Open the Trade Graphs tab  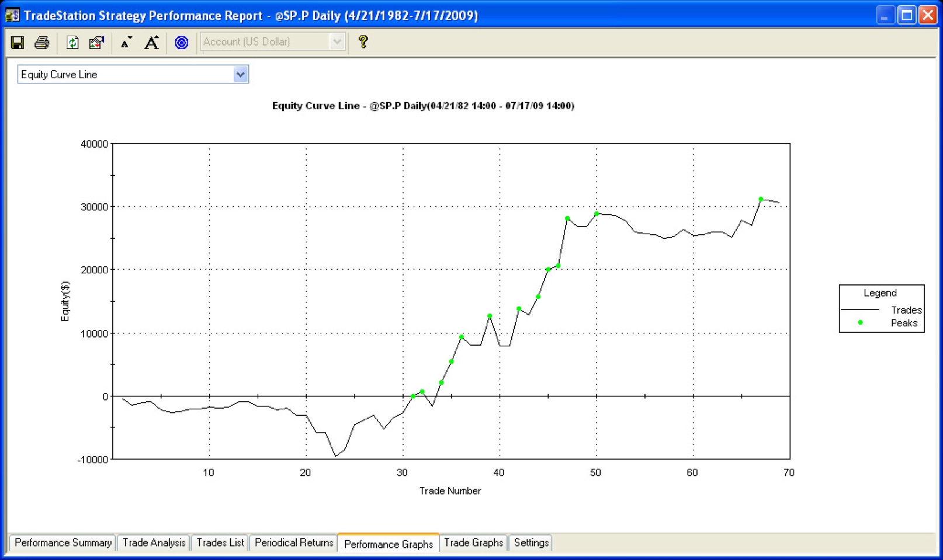point(473,542)
